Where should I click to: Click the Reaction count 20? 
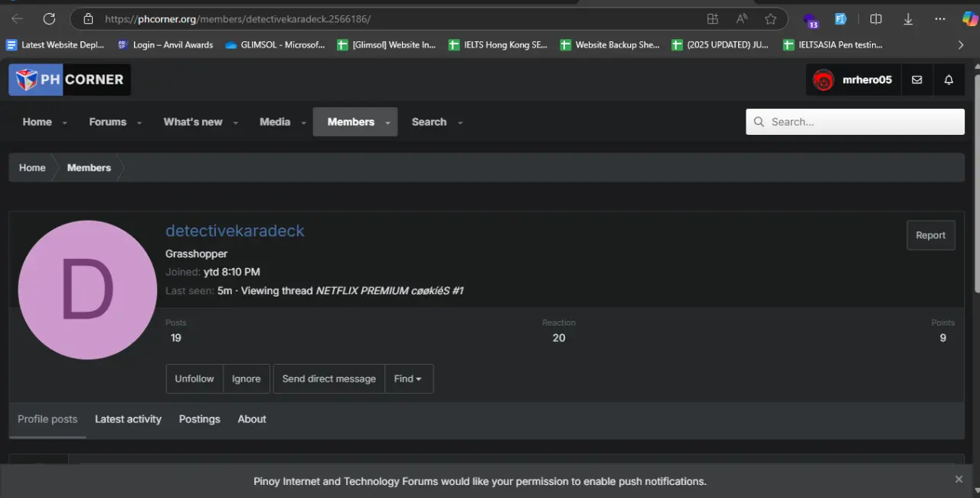point(559,338)
